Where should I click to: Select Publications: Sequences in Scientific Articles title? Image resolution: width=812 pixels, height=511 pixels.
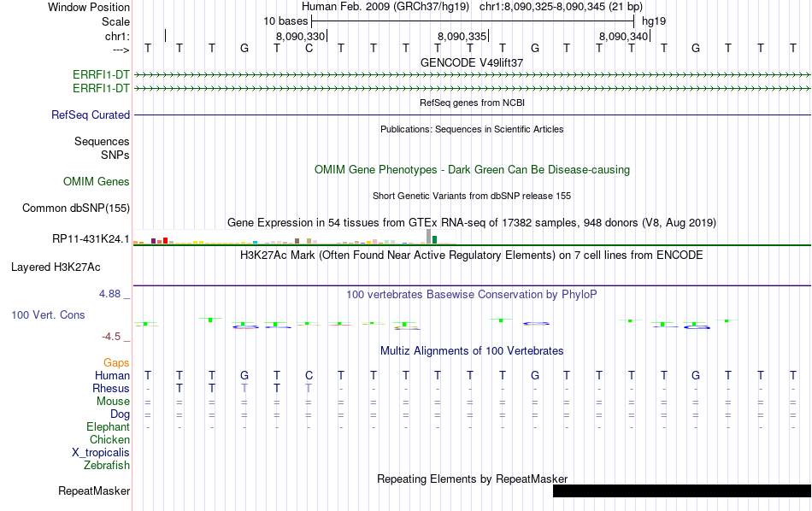472,129
